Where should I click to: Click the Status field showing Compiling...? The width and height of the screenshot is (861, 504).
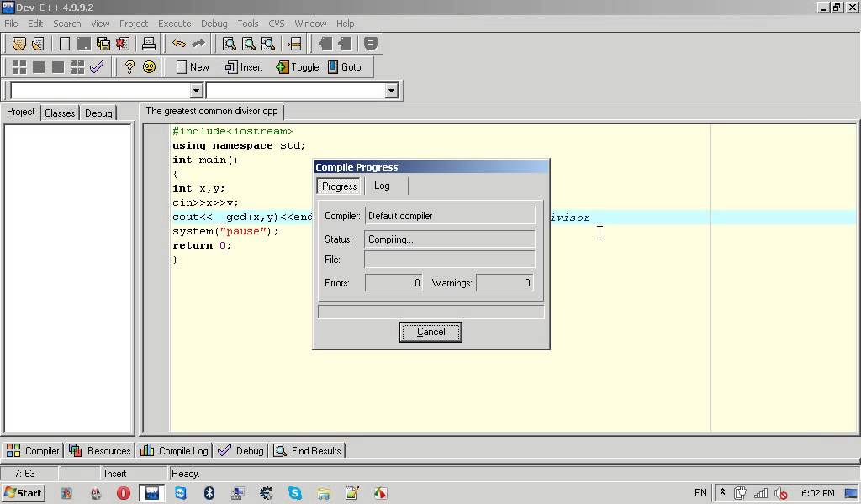pyautogui.click(x=450, y=239)
